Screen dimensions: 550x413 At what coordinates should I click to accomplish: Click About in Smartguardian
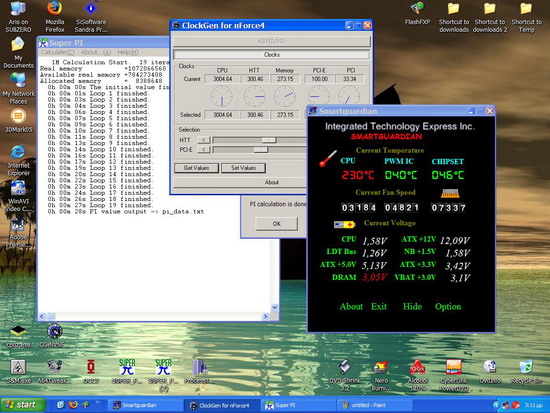[x=351, y=306]
